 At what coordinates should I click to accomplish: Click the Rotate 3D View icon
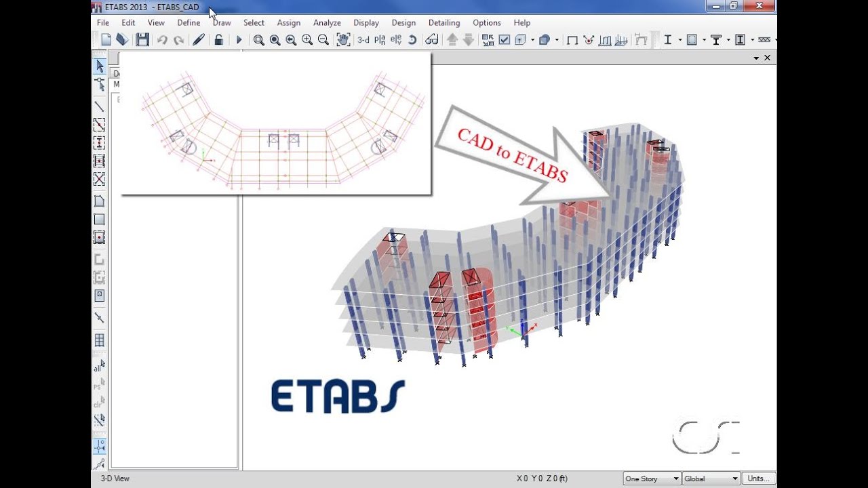412,40
